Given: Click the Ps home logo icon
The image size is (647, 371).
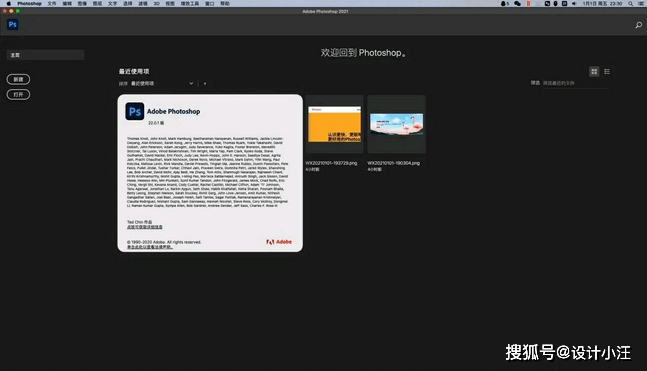Looking at the screenshot, I should (12, 24).
